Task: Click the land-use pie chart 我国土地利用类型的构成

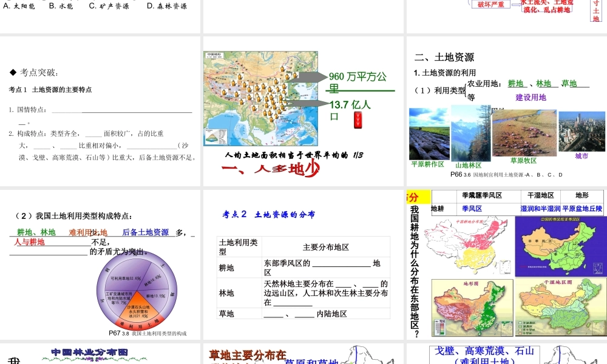Action: coord(137,291)
